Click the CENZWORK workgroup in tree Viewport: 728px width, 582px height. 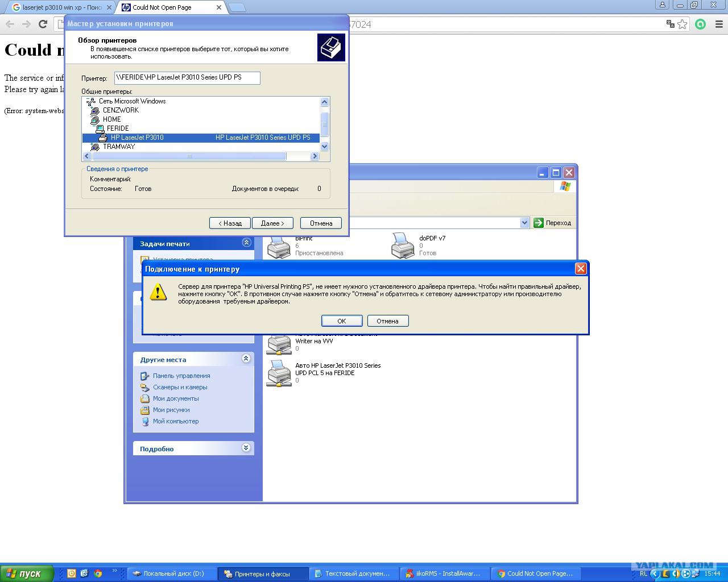121,110
